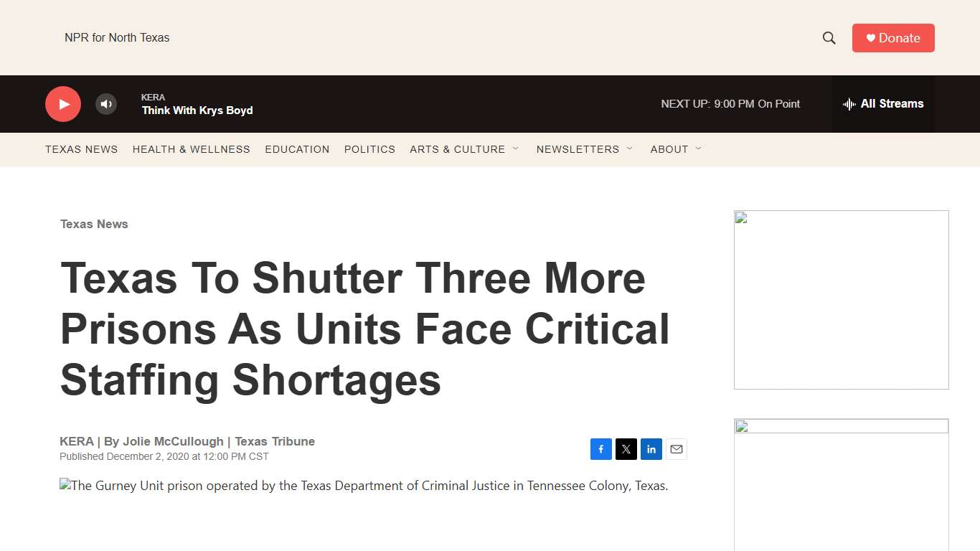
Task: Email this article
Action: click(676, 448)
